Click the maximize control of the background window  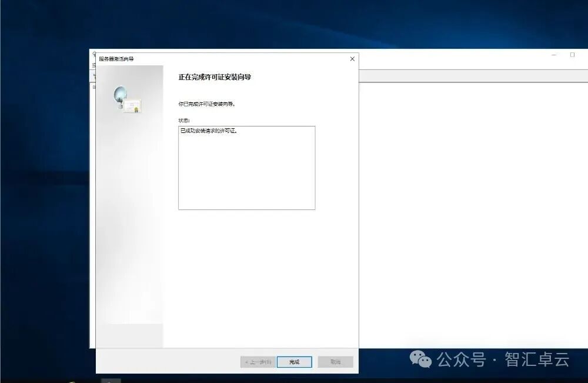(x=571, y=55)
